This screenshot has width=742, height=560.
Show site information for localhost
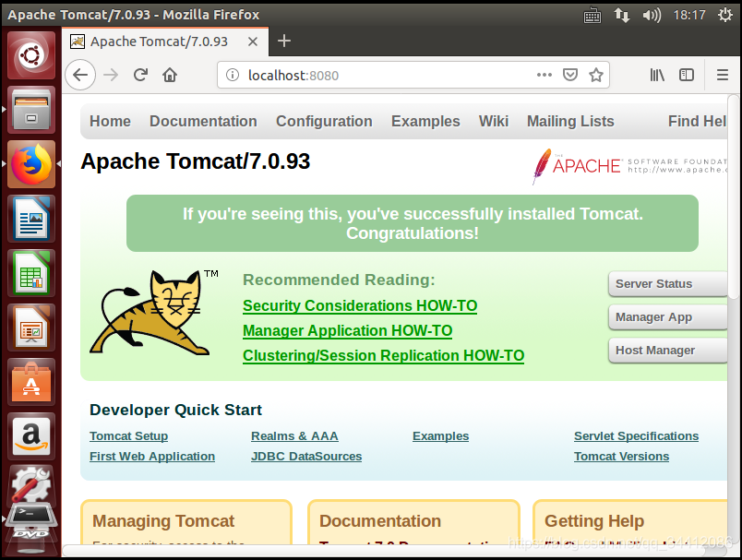coord(233,75)
